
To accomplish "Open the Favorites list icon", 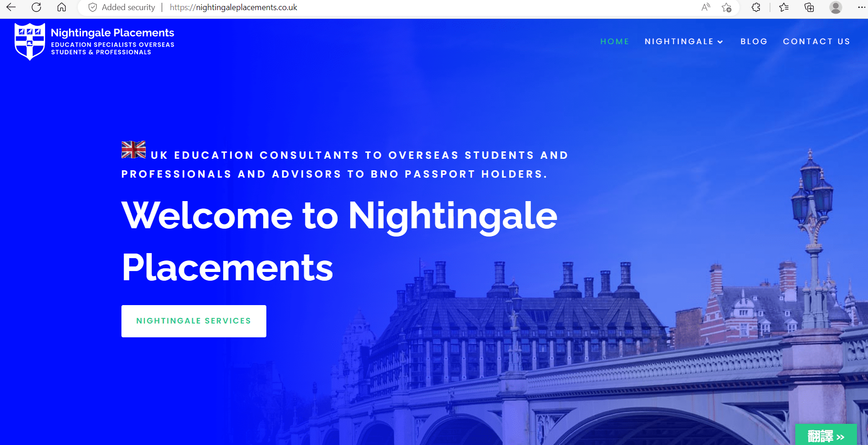I will click(784, 7).
